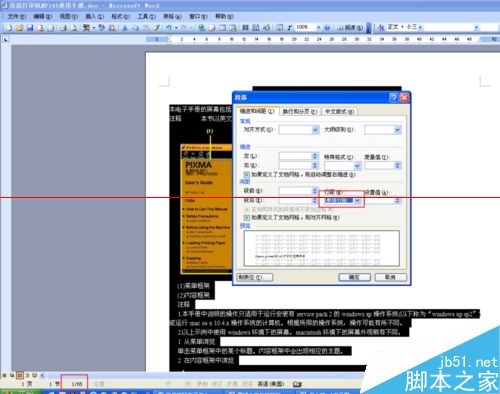The image size is (500, 394).
Task: Open the 正文 + 小三 style dropdown
Action: pyautogui.click(x=420, y=27)
